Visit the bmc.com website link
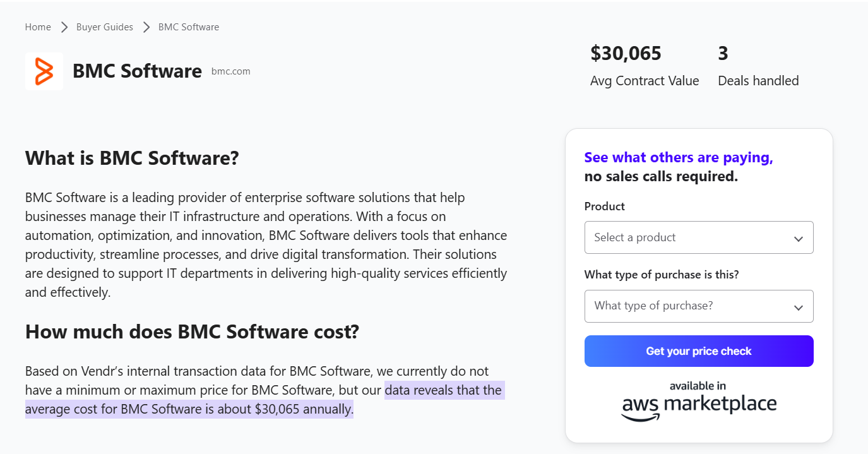Screen dimensions: 868x454 (231, 71)
